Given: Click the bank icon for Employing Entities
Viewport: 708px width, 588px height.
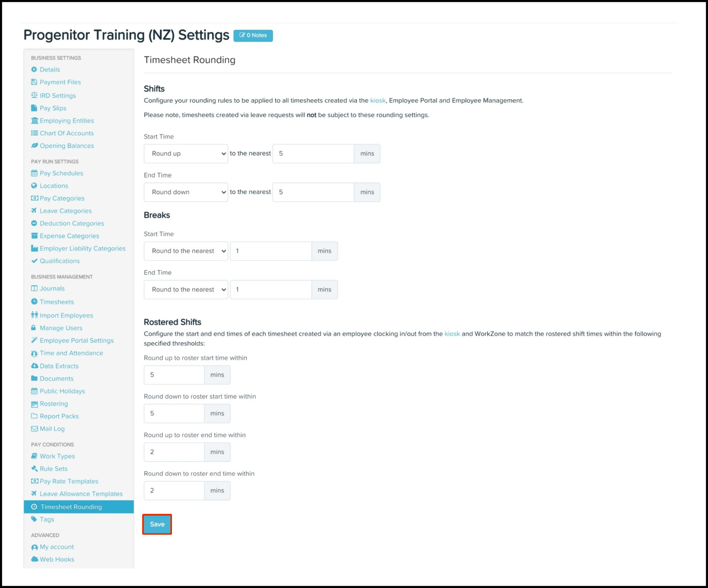Looking at the screenshot, I should tap(34, 121).
